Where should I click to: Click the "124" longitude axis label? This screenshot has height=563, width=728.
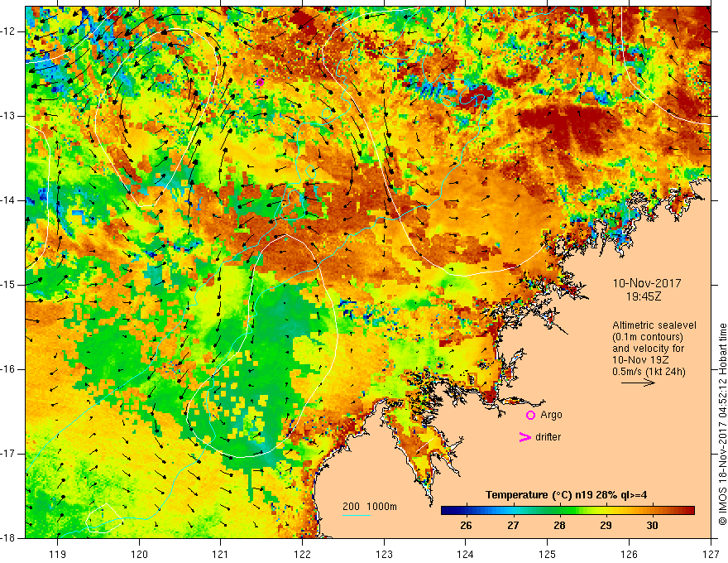pos(466,554)
